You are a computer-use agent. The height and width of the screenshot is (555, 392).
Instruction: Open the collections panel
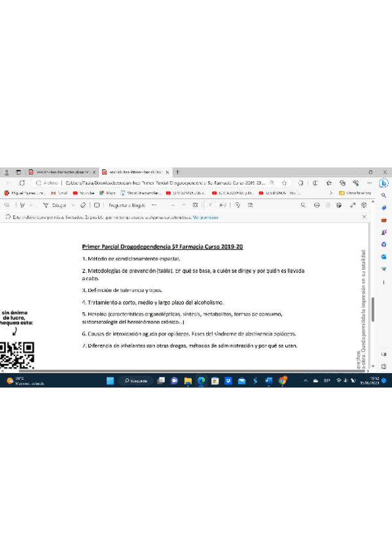click(x=342, y=183)
